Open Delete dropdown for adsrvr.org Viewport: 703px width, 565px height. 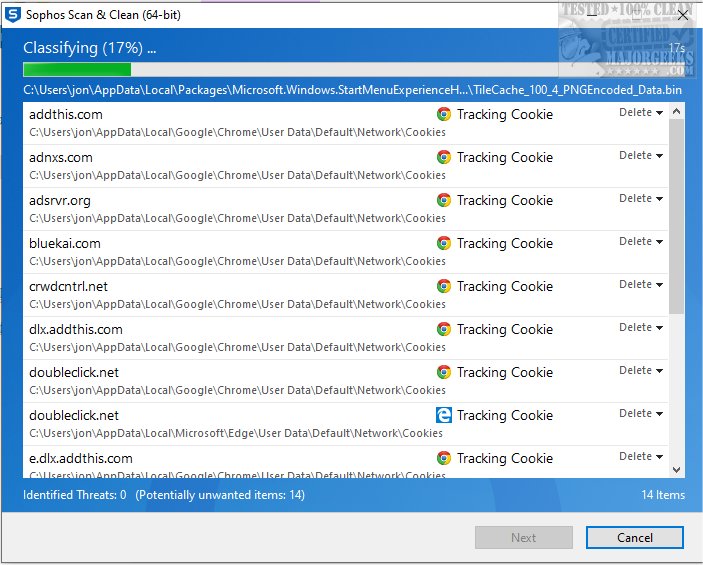coord(641,199)
